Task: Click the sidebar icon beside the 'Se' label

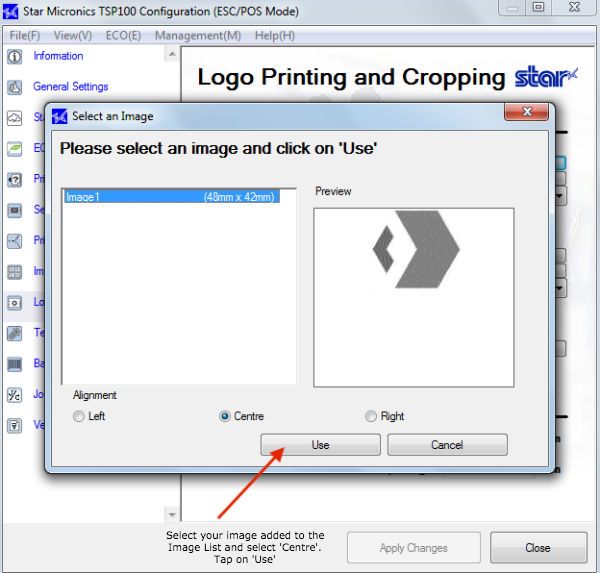Action: pyautogui.click(x=15, y=210)
